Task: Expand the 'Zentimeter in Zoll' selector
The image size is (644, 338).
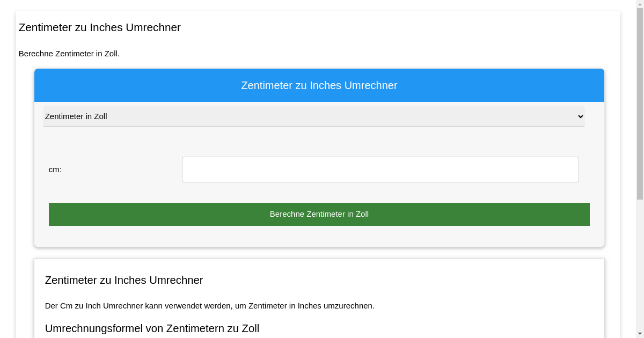Action: pos(314,116)
